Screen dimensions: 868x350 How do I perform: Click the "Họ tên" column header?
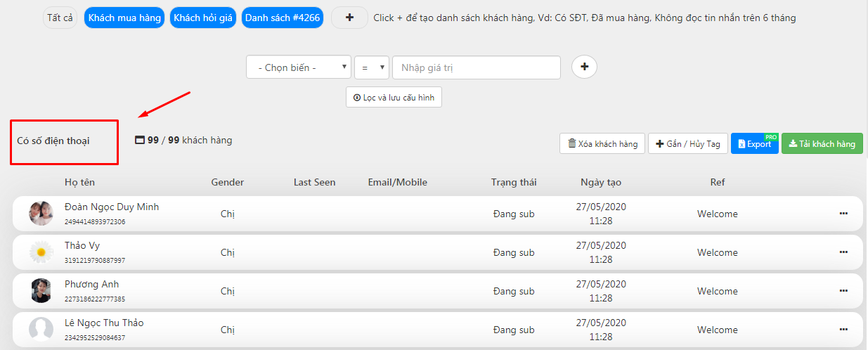tap(79, 182)
